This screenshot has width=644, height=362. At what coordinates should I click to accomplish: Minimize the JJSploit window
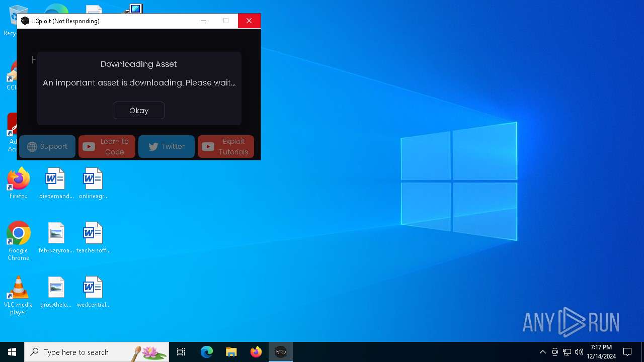point(203,21)
